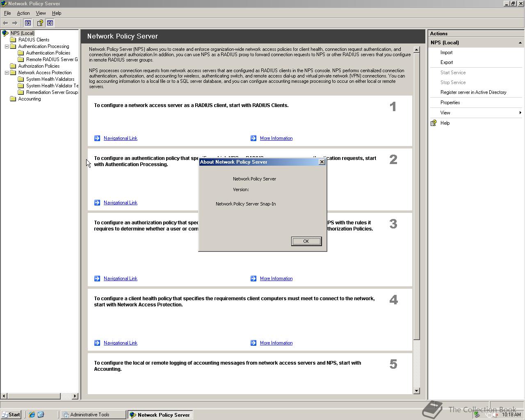Click the tree pane scroll-right arrow
Image resolution: width=525 pixels, height=420 pixels.
(x=75, y=396)
